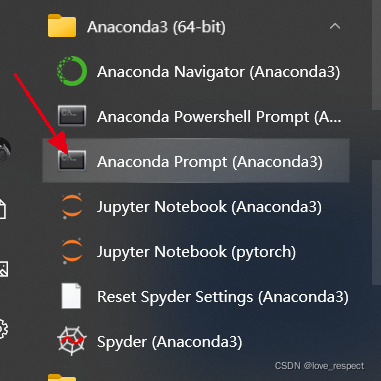Click the Spyder spider web icon
The height and width of the screenshot is (381, 381).
point(72,341)
